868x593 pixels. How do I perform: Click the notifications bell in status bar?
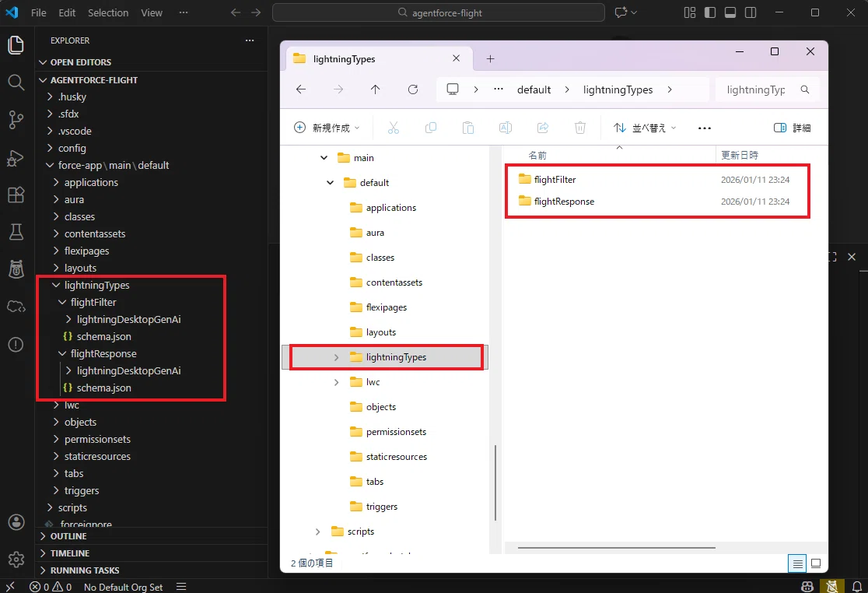coord(856,586)
